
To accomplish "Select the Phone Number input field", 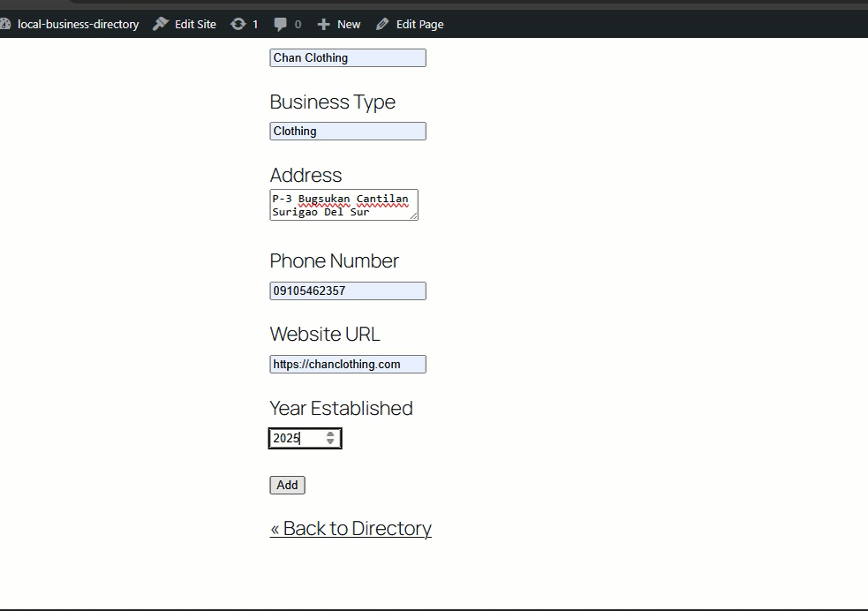I will [x=347, y=291].
